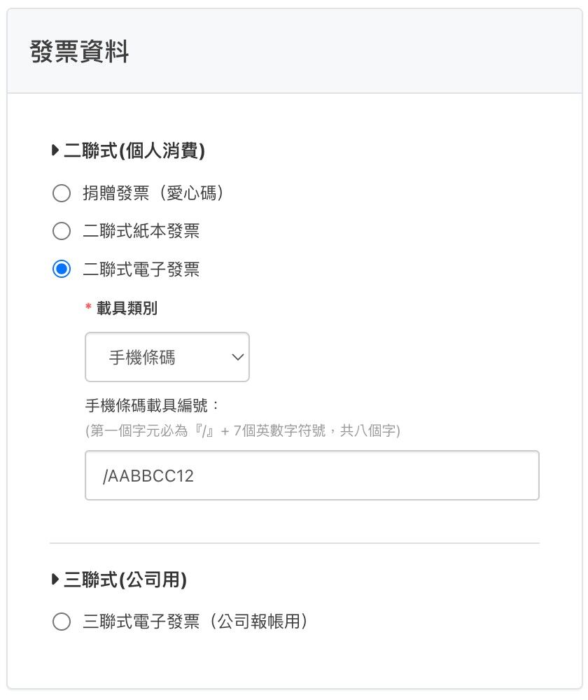Image resolution: width=588 pixels, height=700 pixels.
Task: Click the 手機條碼載具編號 label
Action: (153, 405)
